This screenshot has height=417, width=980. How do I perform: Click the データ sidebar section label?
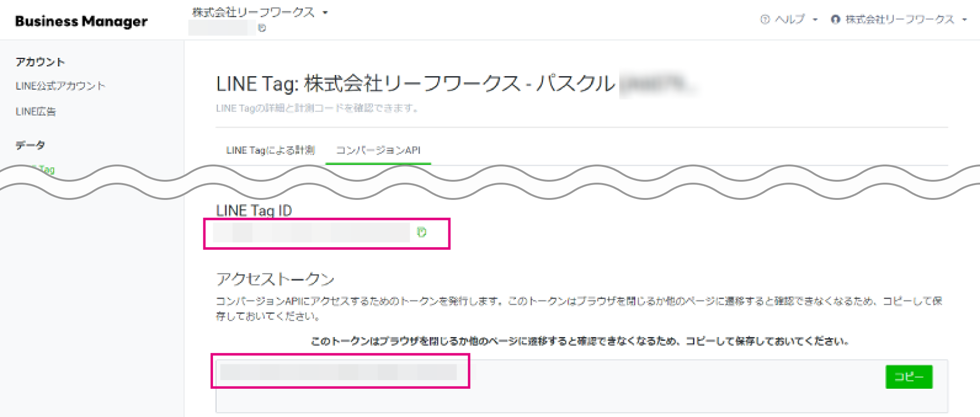pos(30,145)
